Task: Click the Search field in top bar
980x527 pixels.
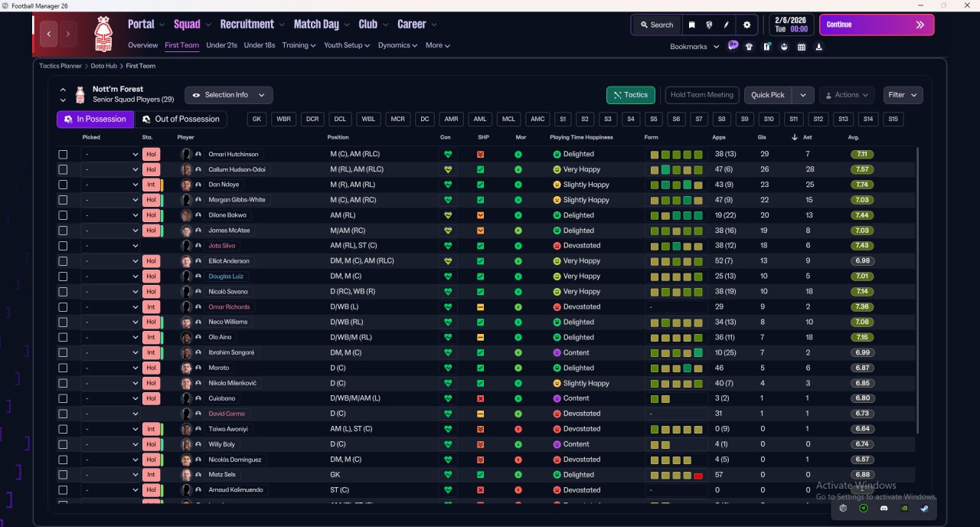Action: pos(656,25)
